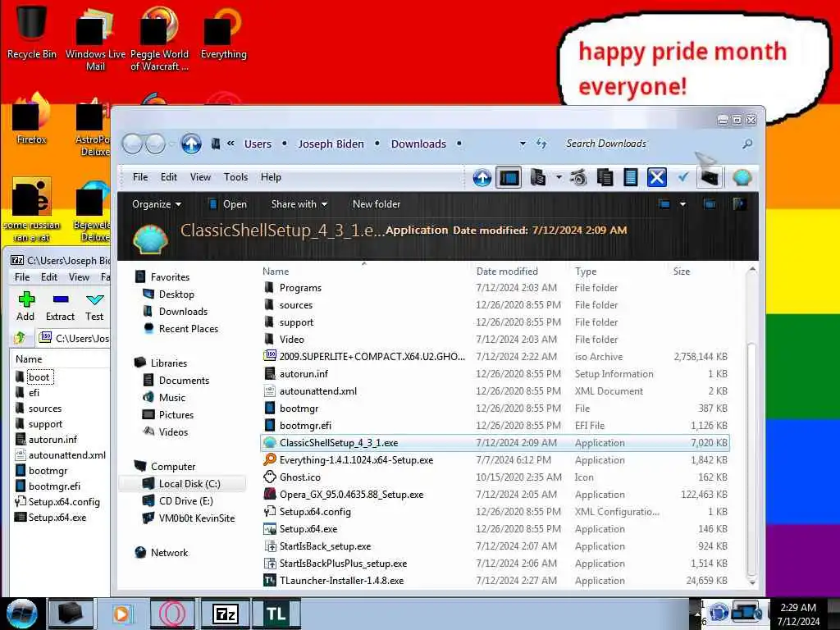This screenshot has width=840, height=630.
Task: Expand the breadcrumb arrow after Joseph Biden
Action: point(377,144)
